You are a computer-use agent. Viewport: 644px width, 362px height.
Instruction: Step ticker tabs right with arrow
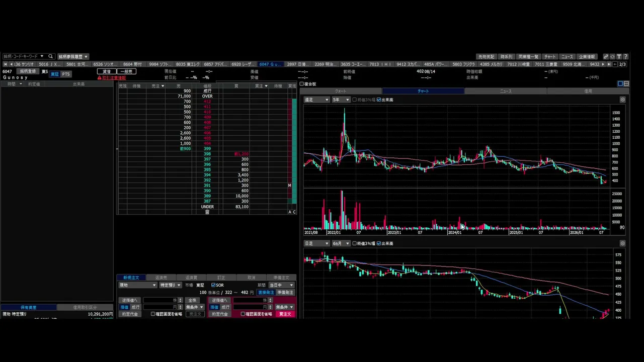(x=603, y=64)
